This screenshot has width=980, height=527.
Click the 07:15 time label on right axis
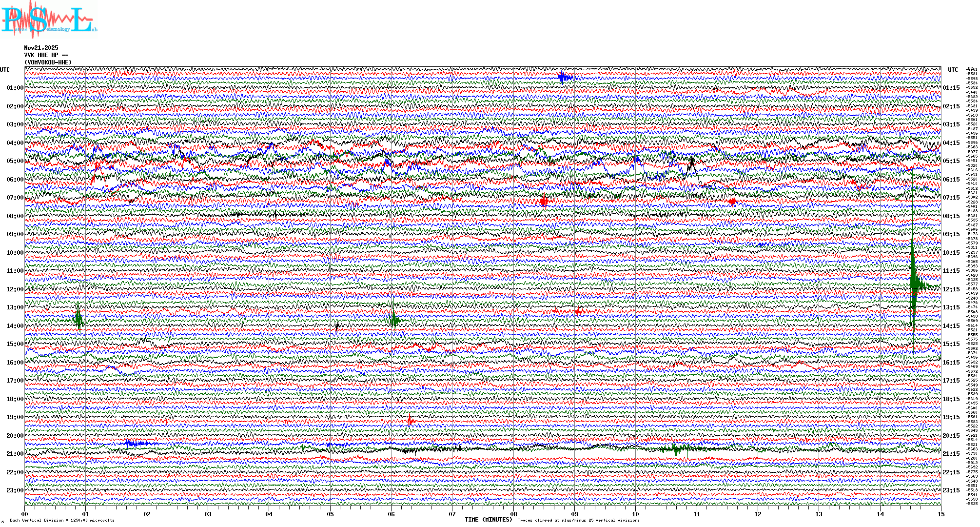(x=951, y=198)
